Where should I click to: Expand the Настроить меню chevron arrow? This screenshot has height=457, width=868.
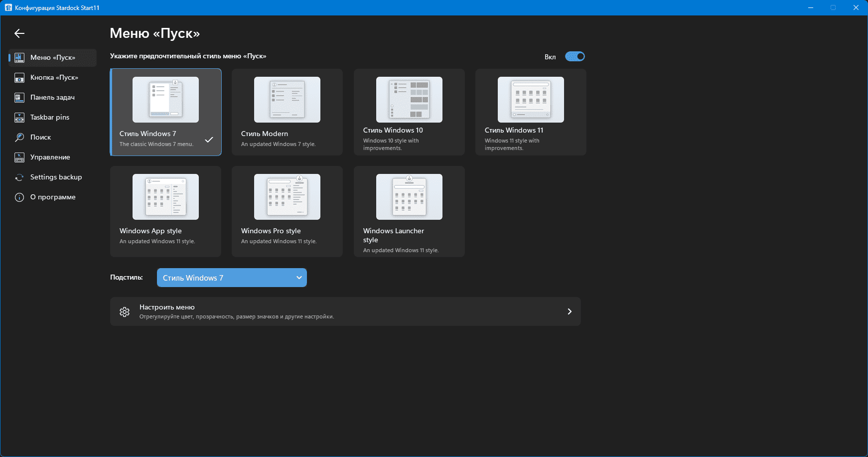click(570, 311)
